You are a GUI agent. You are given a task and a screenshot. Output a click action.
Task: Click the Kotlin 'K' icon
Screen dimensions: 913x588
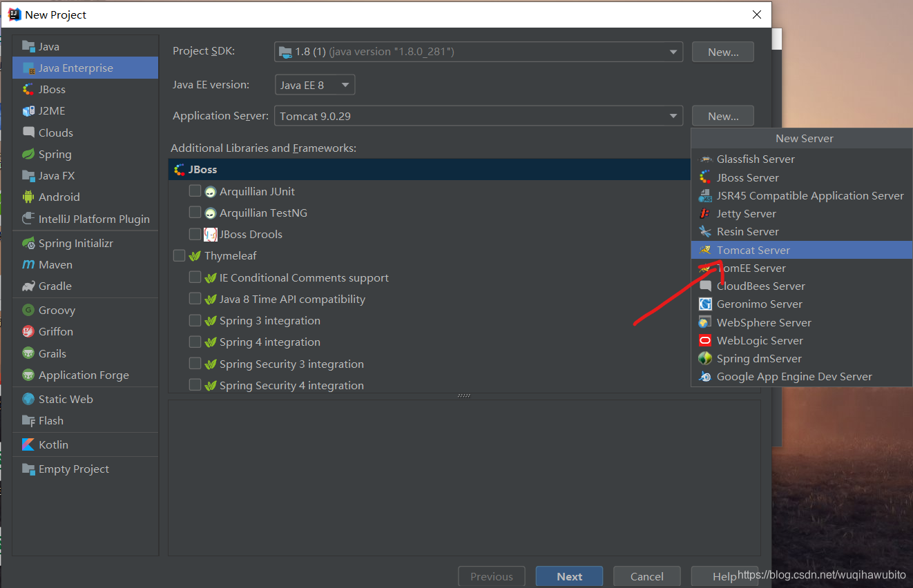point(28,444)
